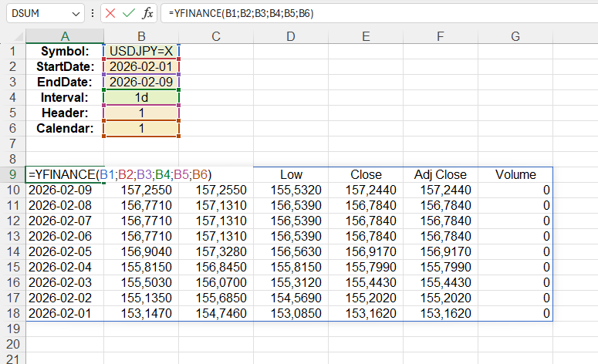Select the 155,2020 Adj Close value in F17
The image size is (598, 364).
click(x=440, y=298)
